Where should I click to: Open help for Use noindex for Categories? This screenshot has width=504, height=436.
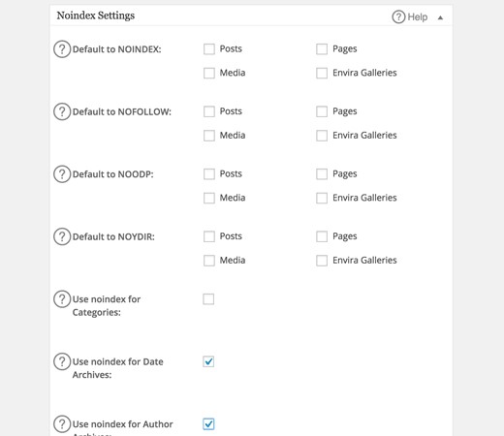[62, 298]
